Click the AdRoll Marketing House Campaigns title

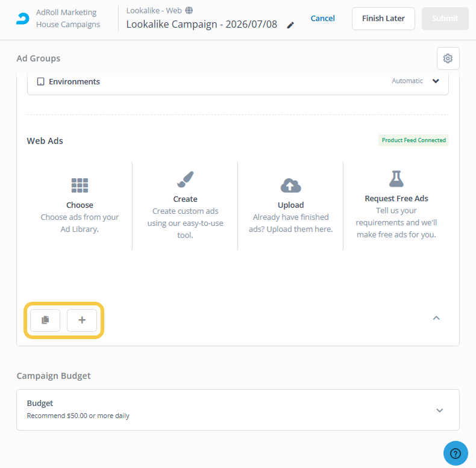67,19
